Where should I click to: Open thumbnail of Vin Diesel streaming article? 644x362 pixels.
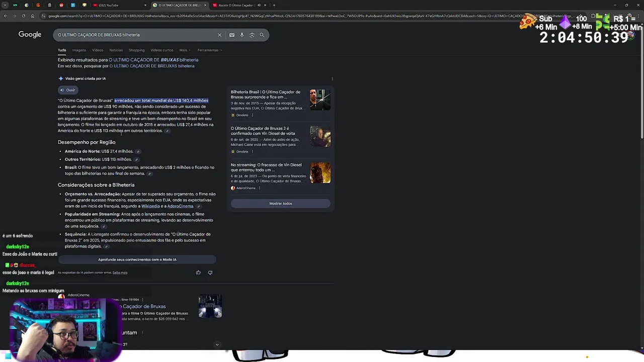coord(320,172)
